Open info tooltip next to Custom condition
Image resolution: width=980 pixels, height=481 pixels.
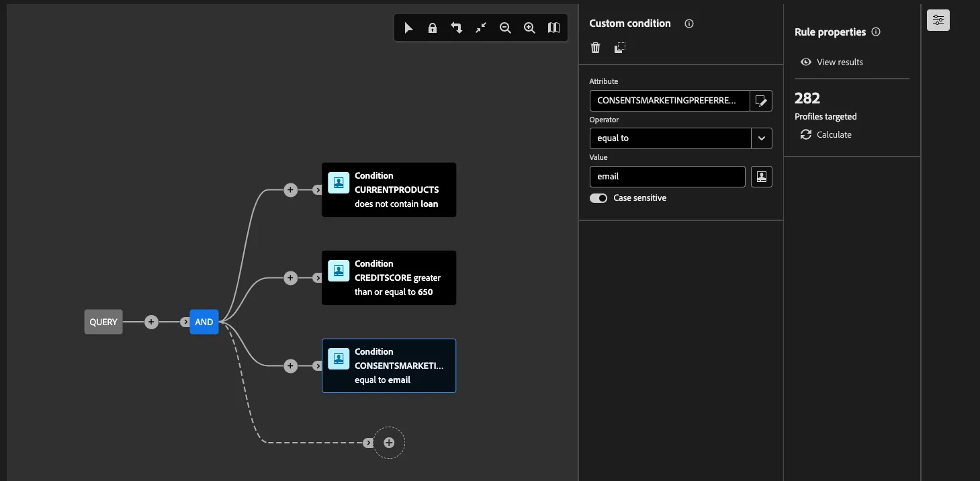[688, 24]
